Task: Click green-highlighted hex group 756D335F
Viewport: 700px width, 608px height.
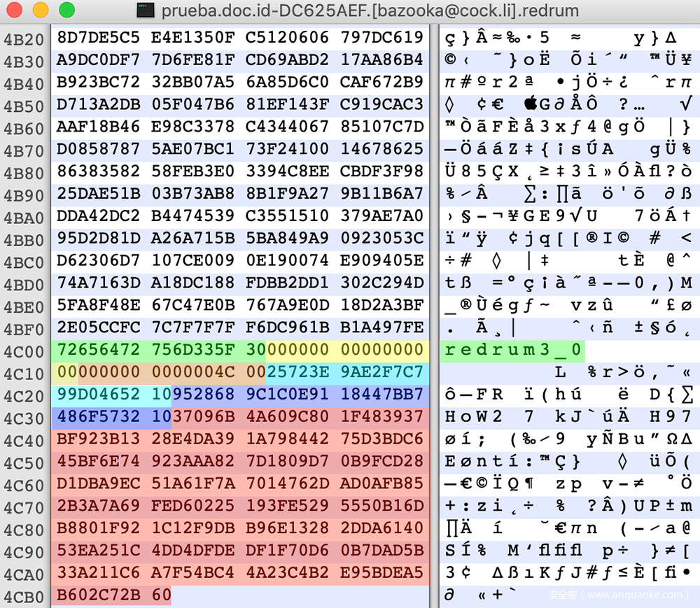Action: tap(193, 350)
